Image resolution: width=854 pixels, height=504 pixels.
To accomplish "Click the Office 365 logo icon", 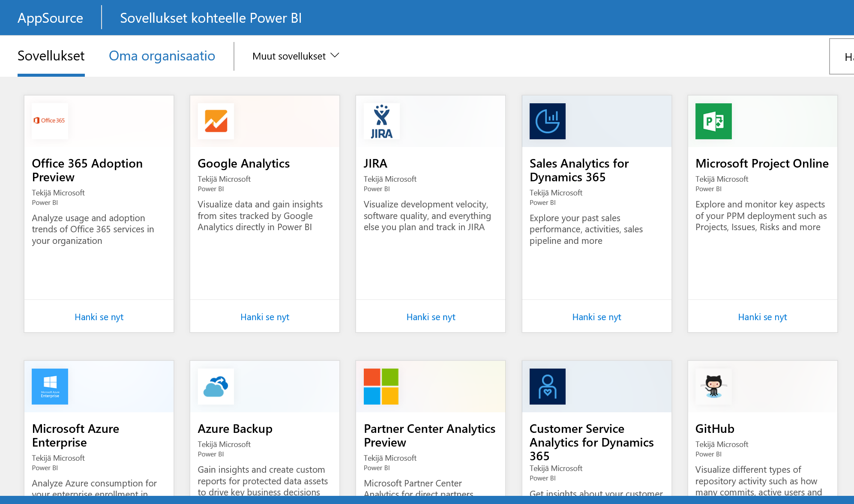I will (50, 121).
